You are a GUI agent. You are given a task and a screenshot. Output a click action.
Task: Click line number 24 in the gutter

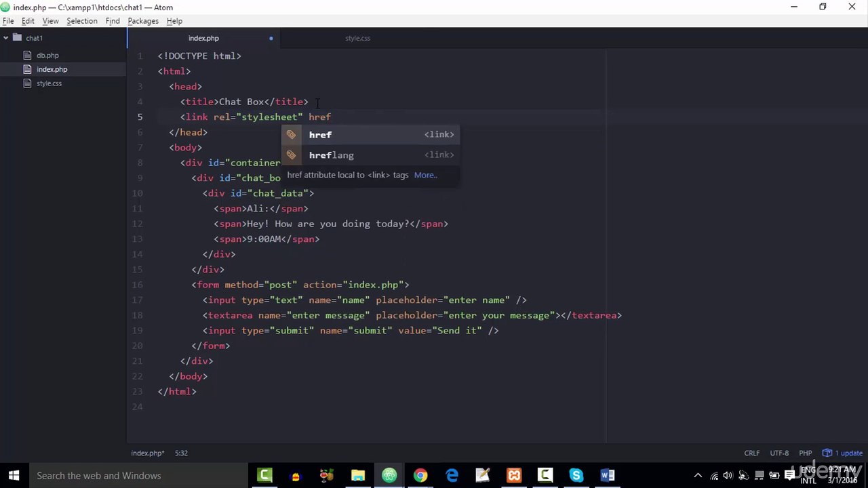click(x=138, y=407)
